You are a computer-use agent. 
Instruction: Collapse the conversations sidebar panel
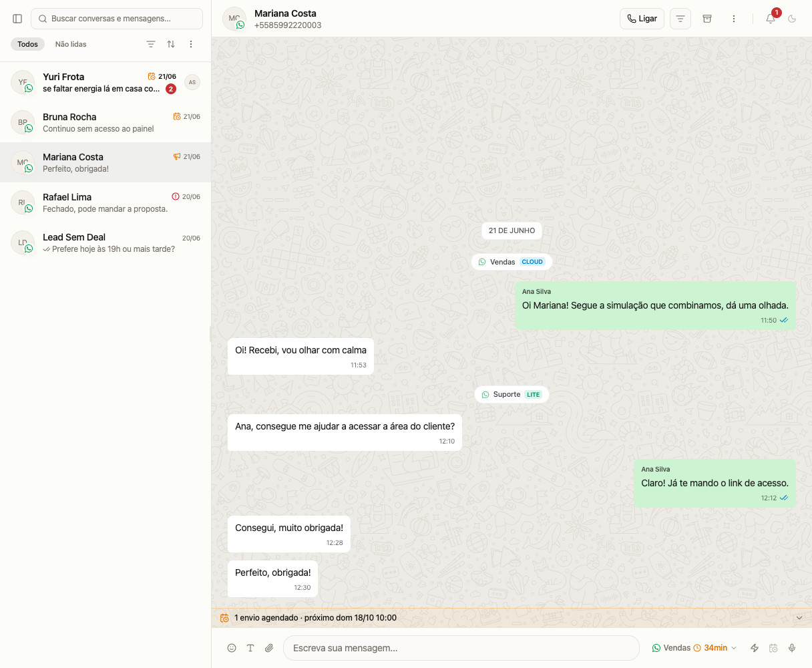[18, 19]
